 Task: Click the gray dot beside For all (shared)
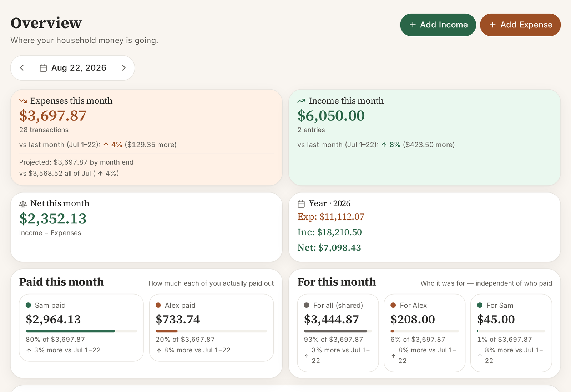click(x=307, y=305)
